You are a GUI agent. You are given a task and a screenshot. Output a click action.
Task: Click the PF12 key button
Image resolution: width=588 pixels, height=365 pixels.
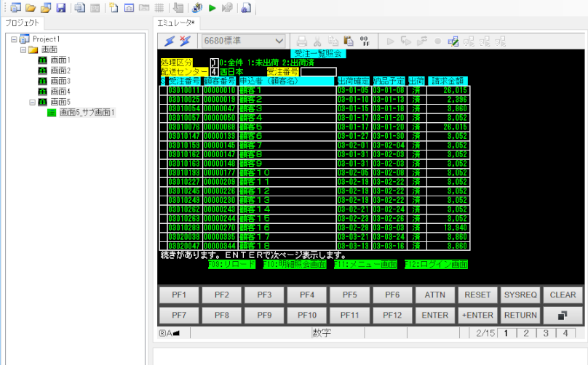click(x=392, y=315)
